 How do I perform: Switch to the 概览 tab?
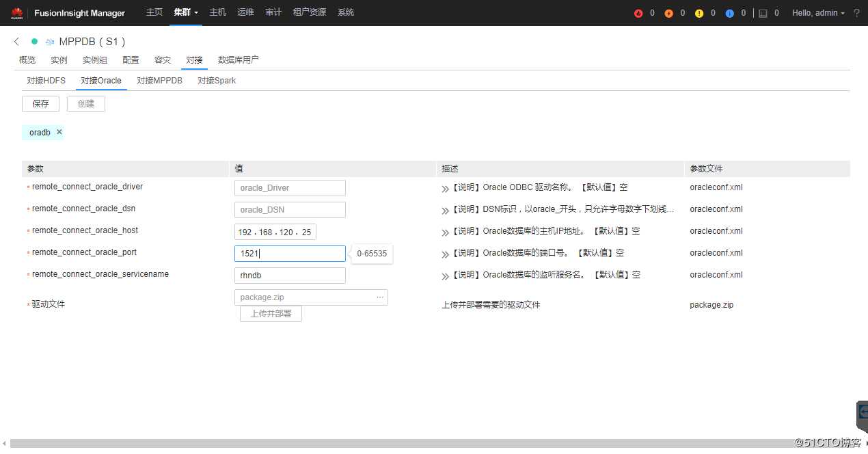(27, 60)
